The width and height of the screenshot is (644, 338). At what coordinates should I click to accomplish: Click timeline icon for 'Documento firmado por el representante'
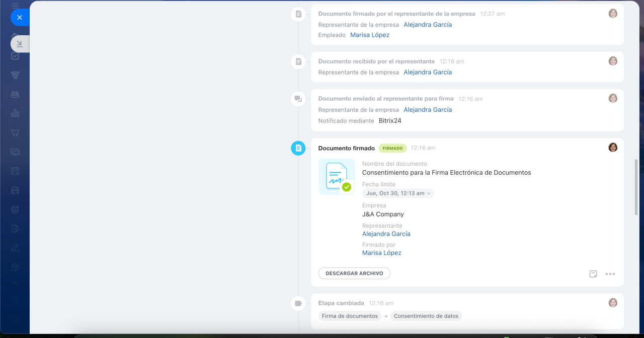tap(298, 14)
